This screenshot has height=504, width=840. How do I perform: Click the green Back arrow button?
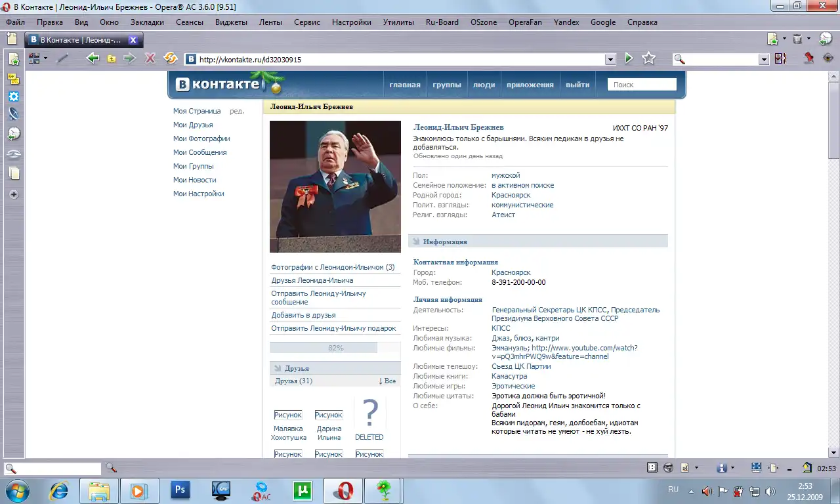click(93, 58)
